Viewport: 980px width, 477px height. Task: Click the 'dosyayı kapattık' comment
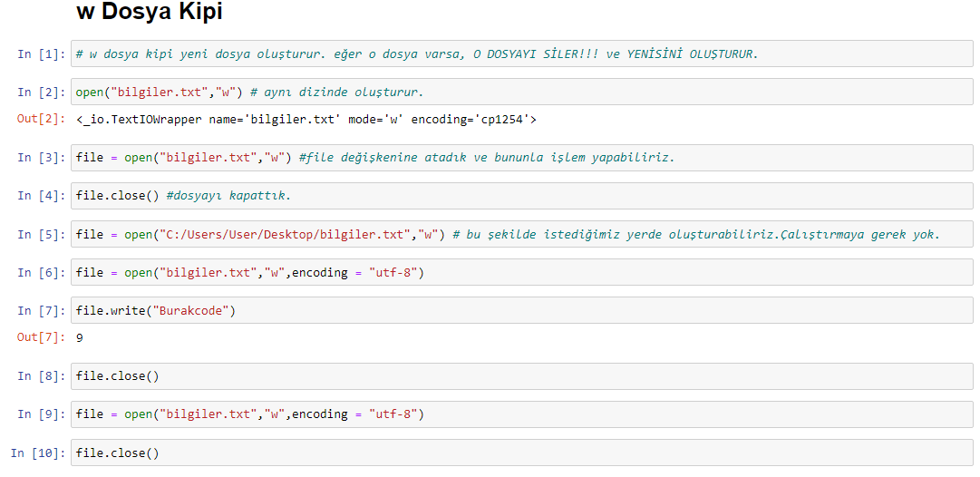228,196
